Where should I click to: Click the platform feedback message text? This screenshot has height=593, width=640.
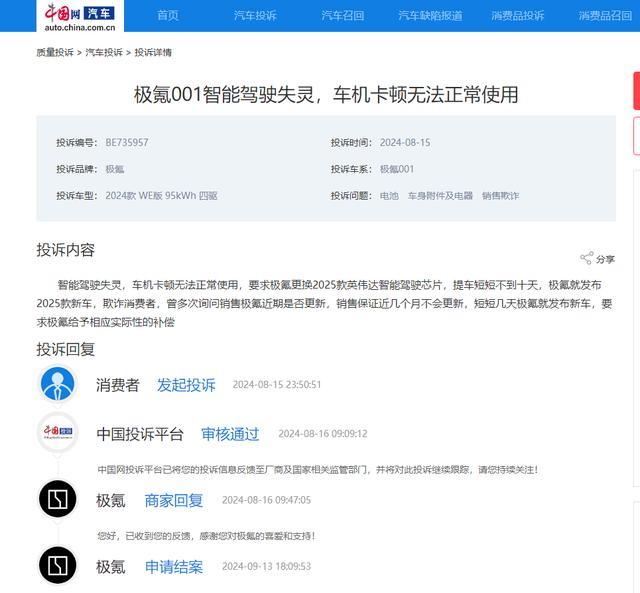tap(318, 470)
